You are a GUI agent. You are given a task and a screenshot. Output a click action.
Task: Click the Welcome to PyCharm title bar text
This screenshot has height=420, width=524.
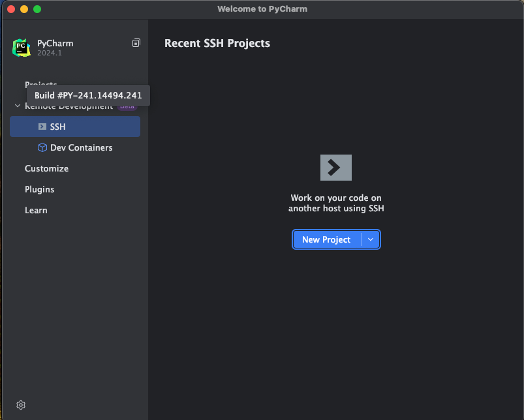coord(262,9)
